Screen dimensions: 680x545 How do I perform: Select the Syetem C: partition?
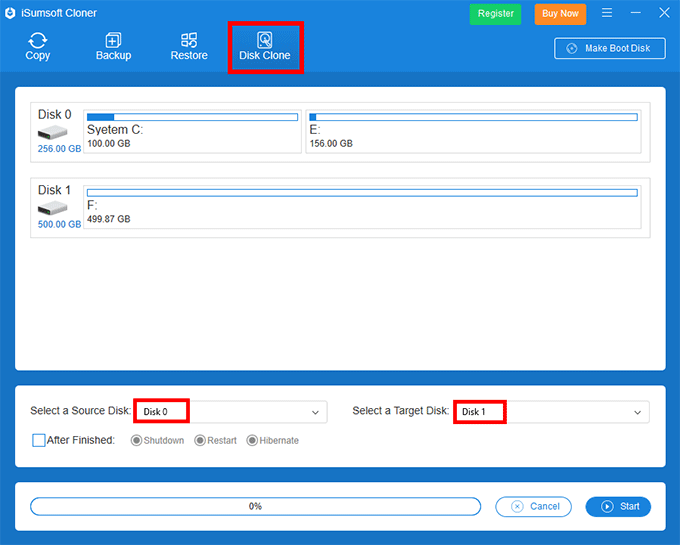point(192,131)
